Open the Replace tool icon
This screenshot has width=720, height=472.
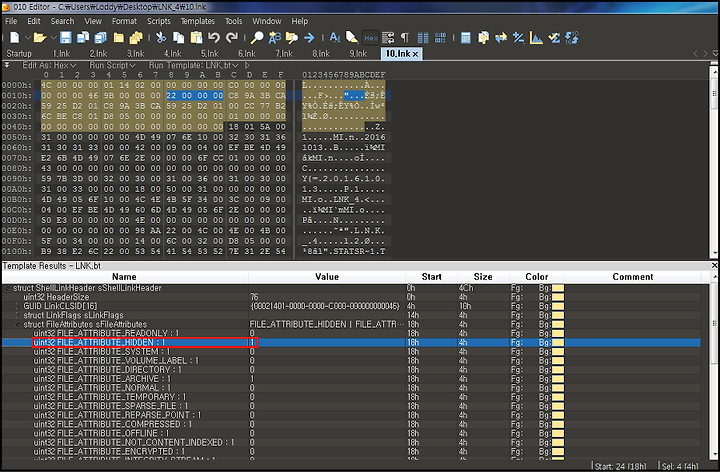[275, 38]
